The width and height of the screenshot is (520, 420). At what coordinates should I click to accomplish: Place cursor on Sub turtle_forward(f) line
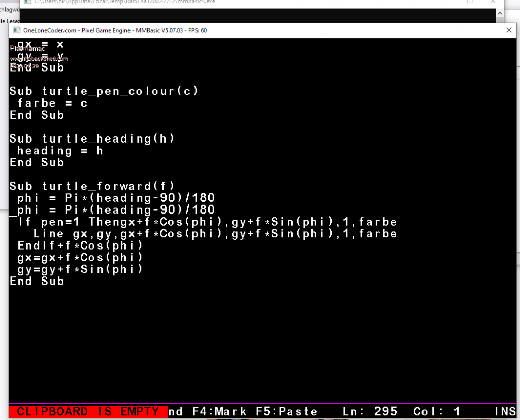coord(92,186)
